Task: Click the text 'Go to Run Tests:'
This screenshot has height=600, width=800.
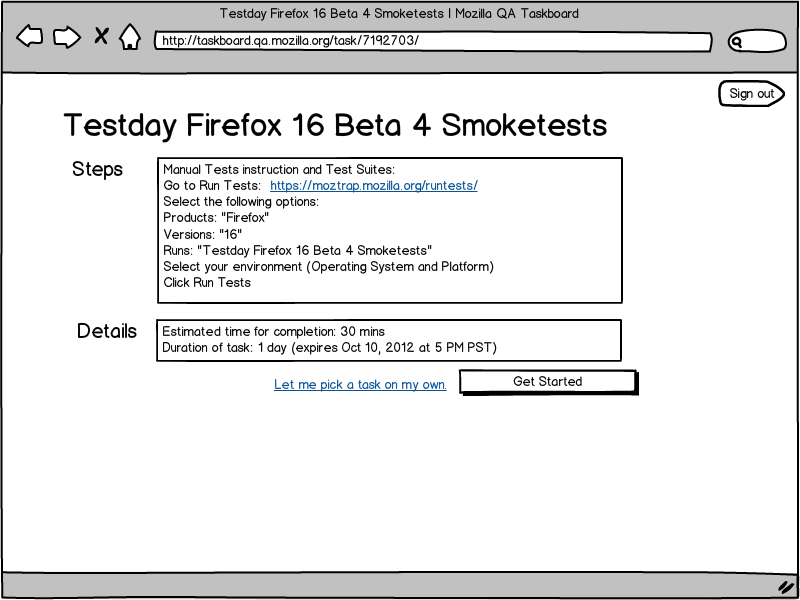Action: pyautogui.click(x=212, y=185)
